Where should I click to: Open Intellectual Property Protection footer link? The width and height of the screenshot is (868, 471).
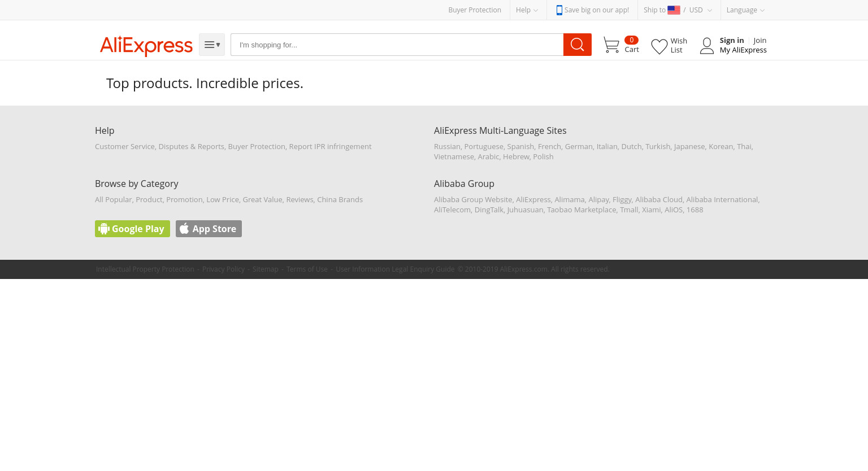145,269
